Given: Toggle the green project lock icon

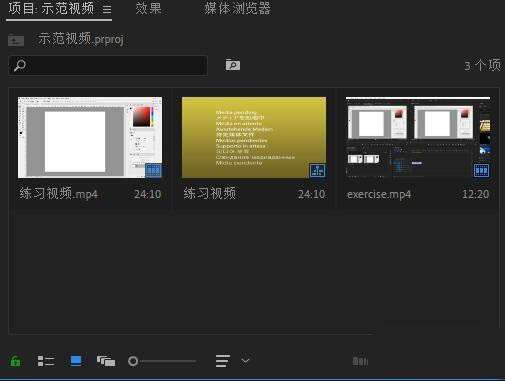Looking at the screenshot, I should coord(15,361).
